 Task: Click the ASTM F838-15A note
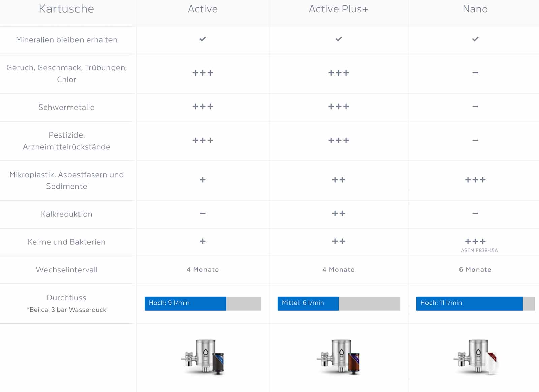479,250
